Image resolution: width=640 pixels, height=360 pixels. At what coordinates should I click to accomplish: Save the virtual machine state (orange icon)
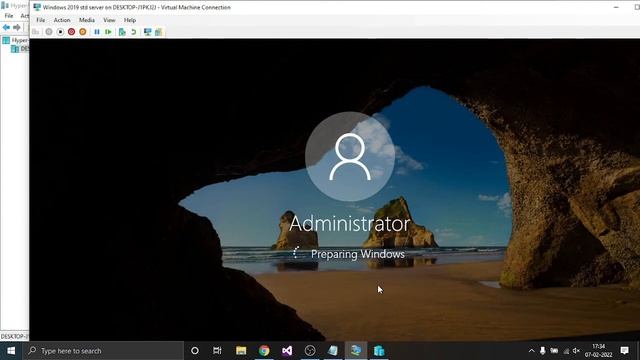(x=83, y=32)
